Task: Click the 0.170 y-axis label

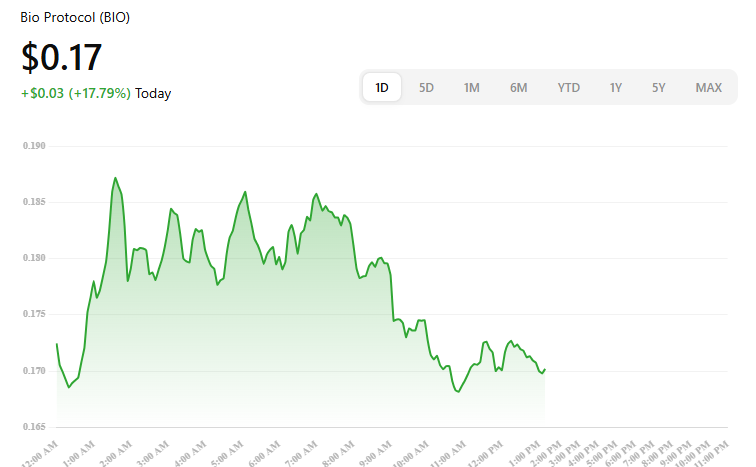Action: pos(34,371)
